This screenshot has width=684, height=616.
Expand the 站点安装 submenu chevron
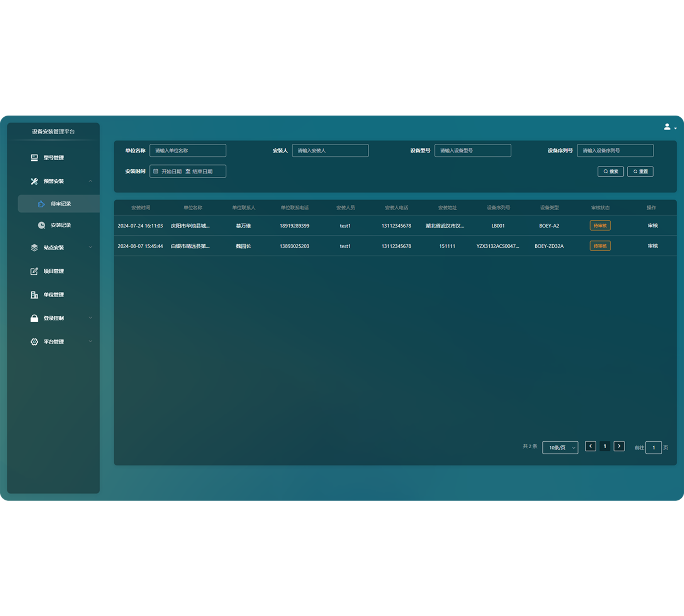[90, 247]
